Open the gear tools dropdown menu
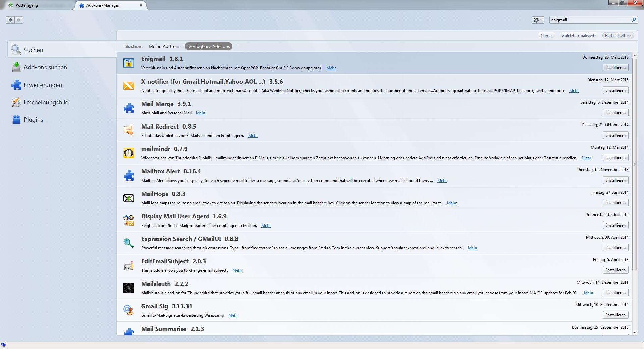The height and width of the screenshot is (349, 644). click(538, 20)
